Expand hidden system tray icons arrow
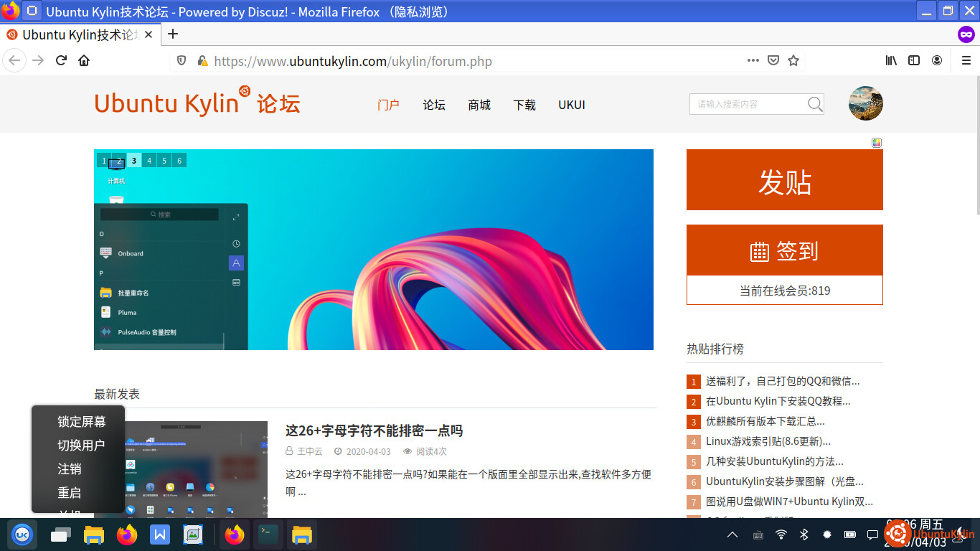980x551 pixels. coord(732,534)
